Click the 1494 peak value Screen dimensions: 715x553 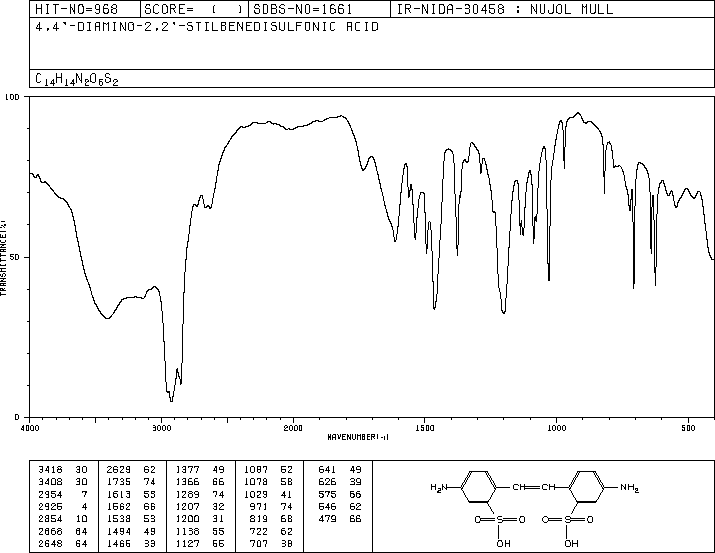click(x=119, y=531)
